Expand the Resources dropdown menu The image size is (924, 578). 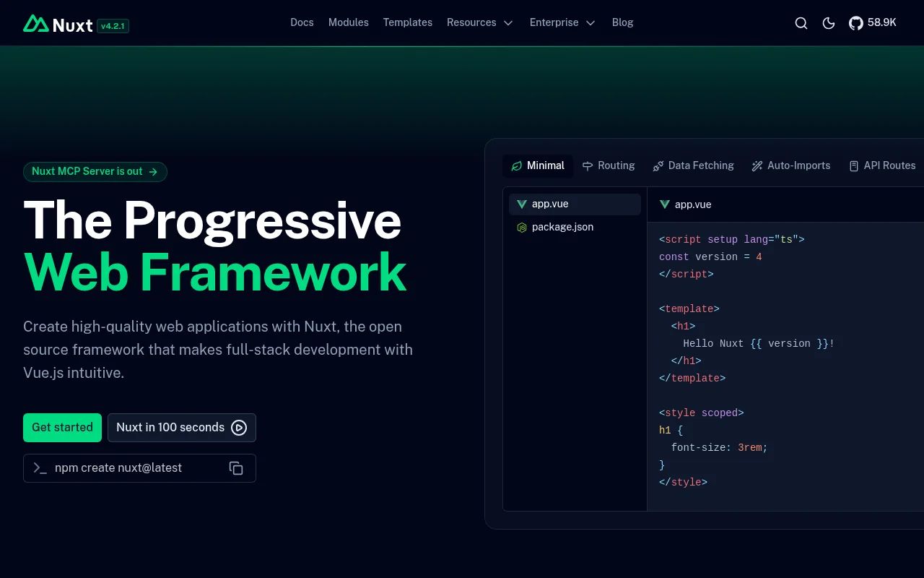pos(479,22)
